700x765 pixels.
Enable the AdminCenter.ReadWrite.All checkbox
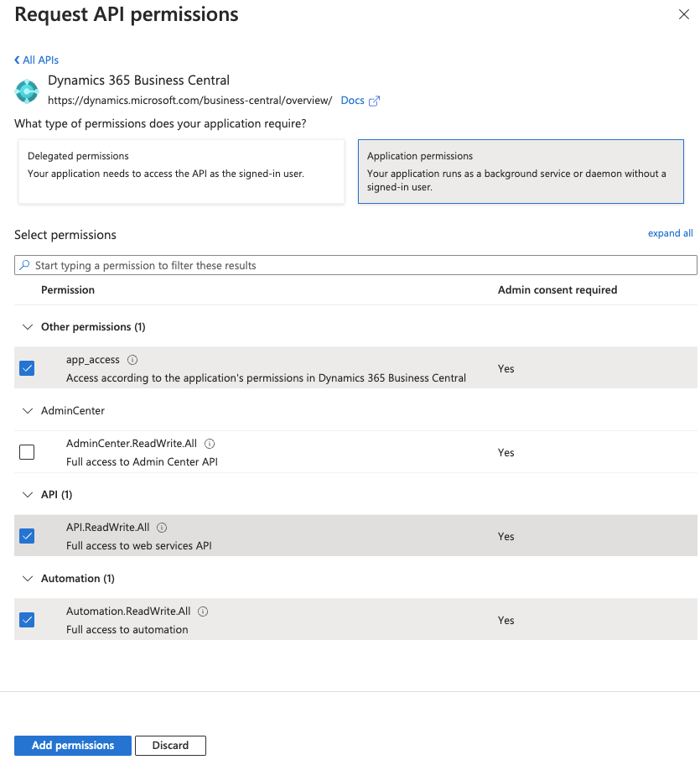(x=27, y=452)
